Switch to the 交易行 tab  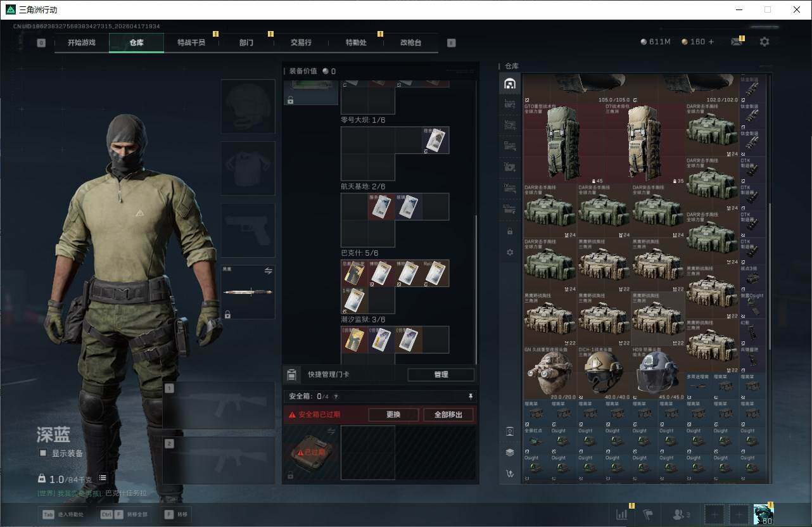(x=301, y=42)
